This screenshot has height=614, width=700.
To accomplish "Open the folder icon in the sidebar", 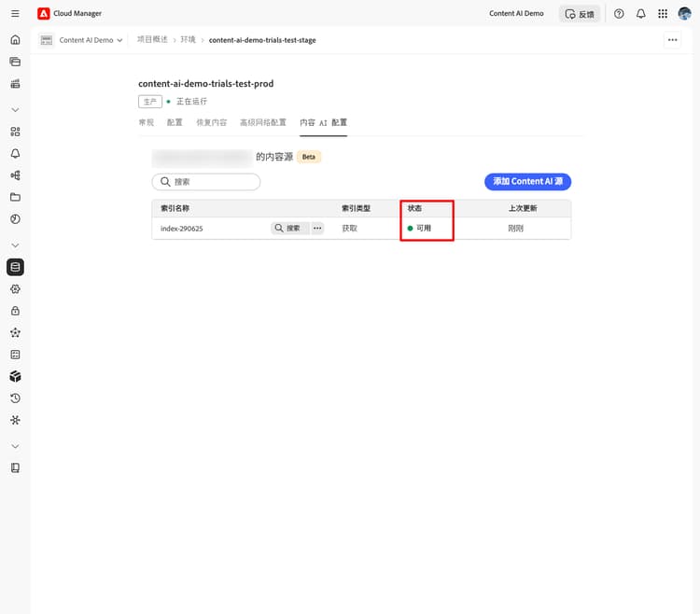I will pyautogui.click(x=15, y=197).
